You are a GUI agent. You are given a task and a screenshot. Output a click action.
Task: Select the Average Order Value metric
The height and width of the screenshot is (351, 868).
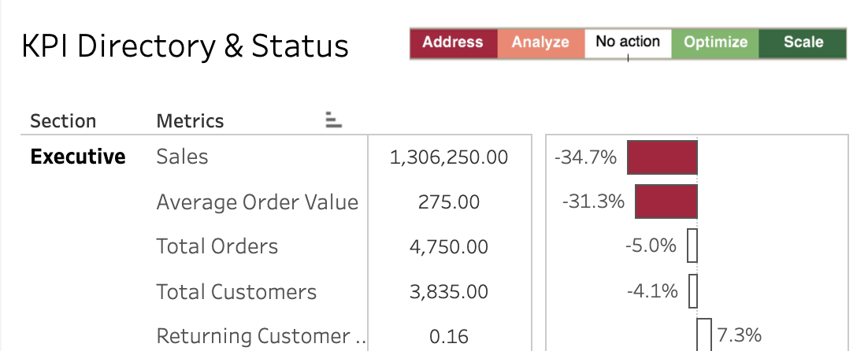(258, 202)
